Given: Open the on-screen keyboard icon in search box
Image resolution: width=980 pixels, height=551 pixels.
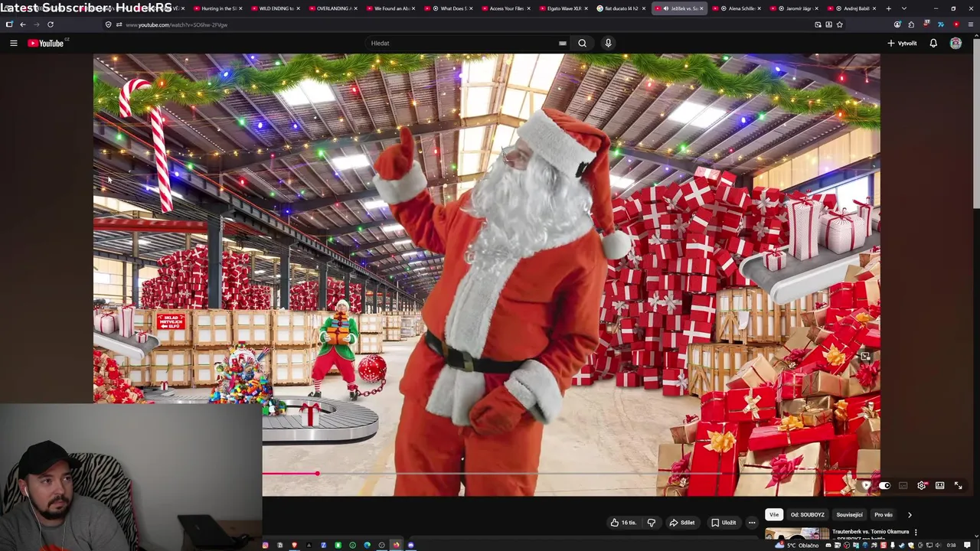Looking at the screenshot, I should (x=563, y=44).
